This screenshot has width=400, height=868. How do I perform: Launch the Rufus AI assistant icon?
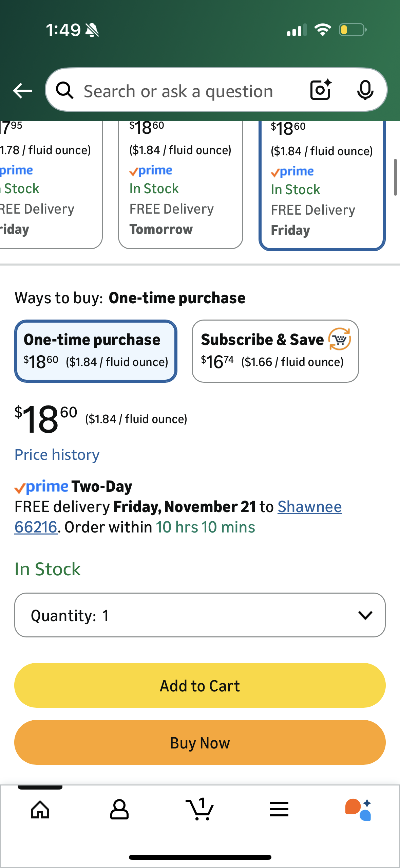(358, 810)
